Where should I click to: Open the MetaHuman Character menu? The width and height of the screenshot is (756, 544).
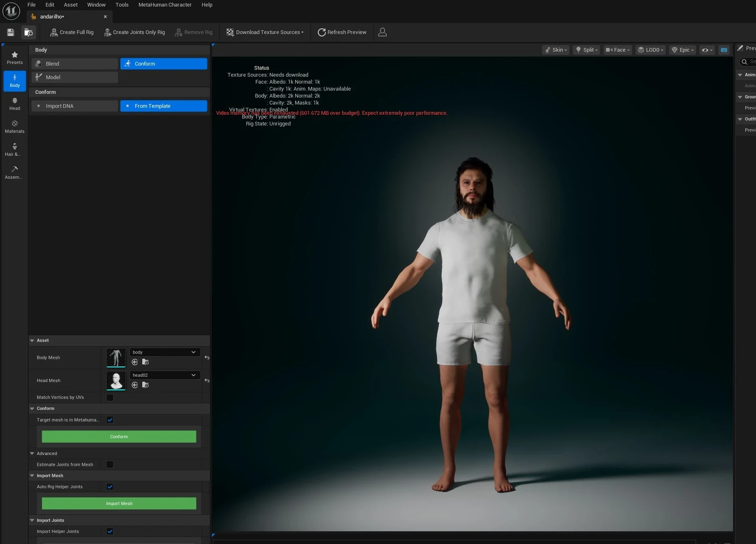point(164,5)
